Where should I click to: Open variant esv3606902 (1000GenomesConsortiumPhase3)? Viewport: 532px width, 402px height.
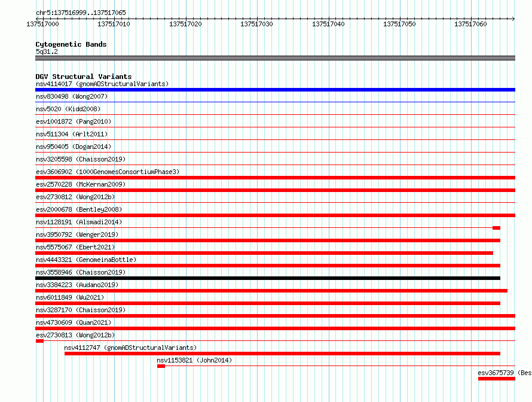coord(108,172)
